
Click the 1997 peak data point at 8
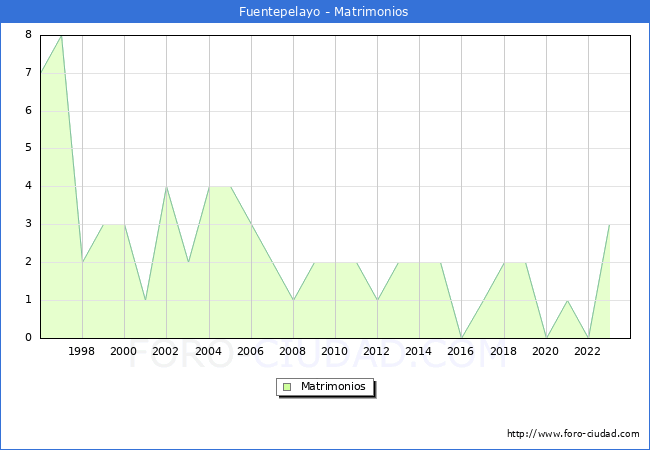pos(61,36)
